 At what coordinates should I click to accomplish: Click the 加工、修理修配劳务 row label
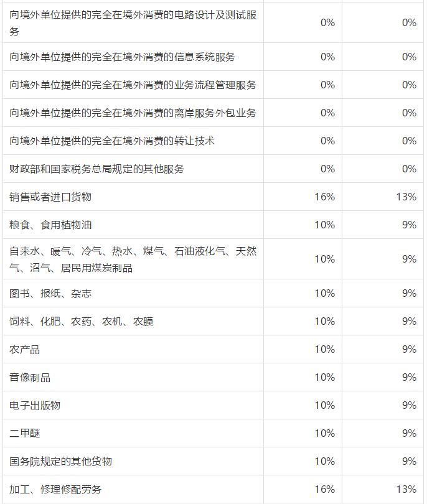click(x=55, y=489)
